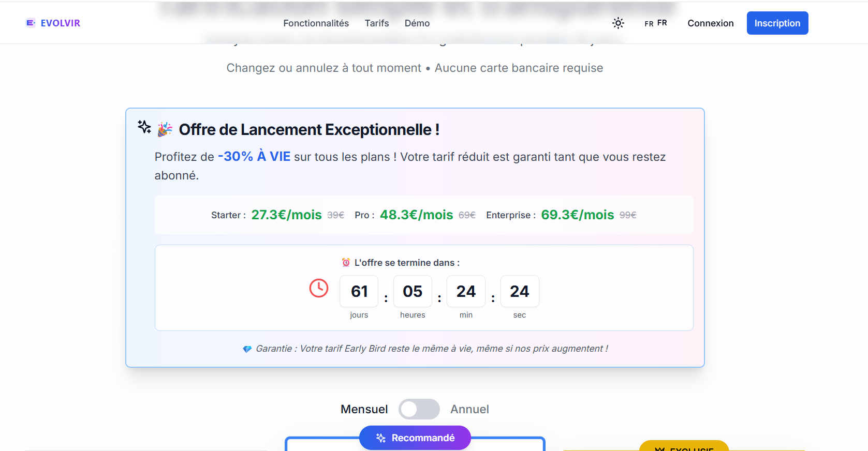Select the Mensuel billing label
Viewport: 868px width, 451px height.
[364, 409]
